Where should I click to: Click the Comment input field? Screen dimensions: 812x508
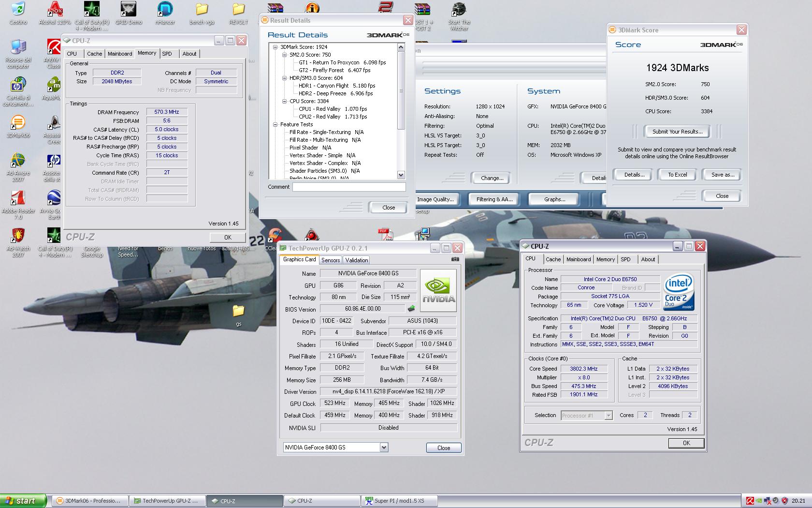click(x=349, y=187)
